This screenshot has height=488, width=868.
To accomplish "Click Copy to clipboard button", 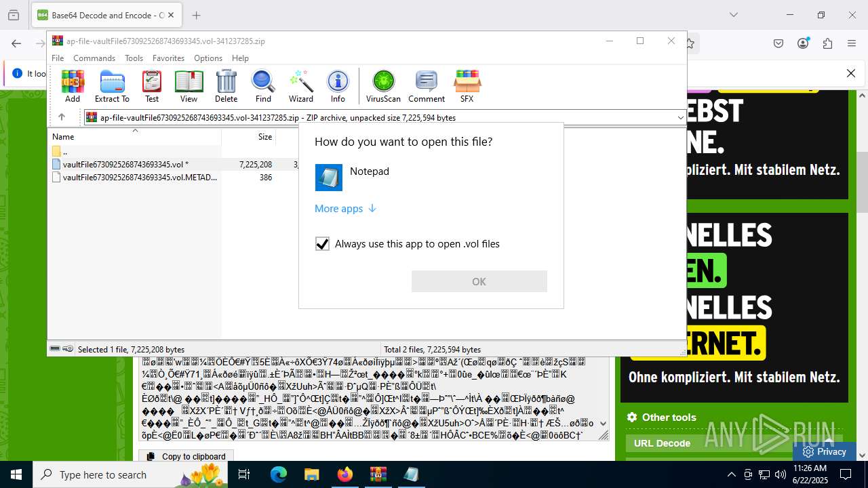I will (x=186, y=456).
